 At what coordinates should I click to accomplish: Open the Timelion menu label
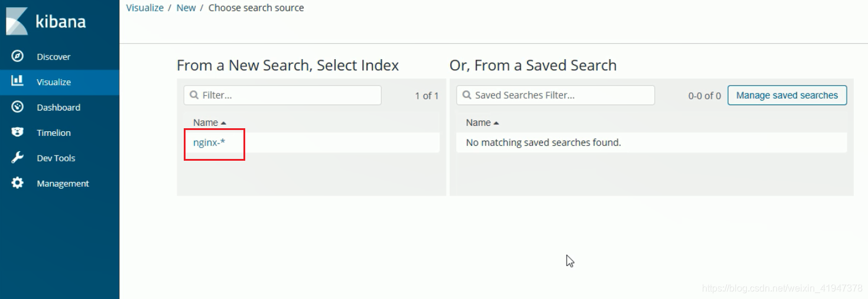[x=54, y=133]
